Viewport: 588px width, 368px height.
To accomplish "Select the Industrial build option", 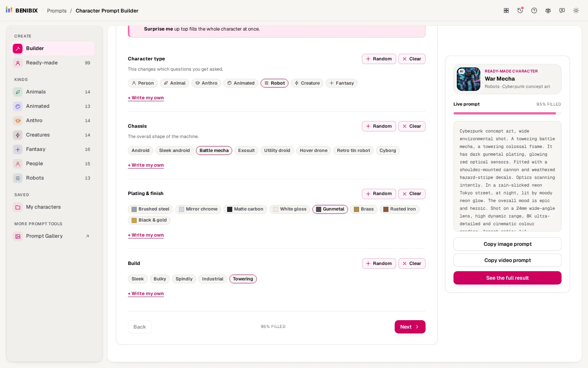I will point(212,279).
